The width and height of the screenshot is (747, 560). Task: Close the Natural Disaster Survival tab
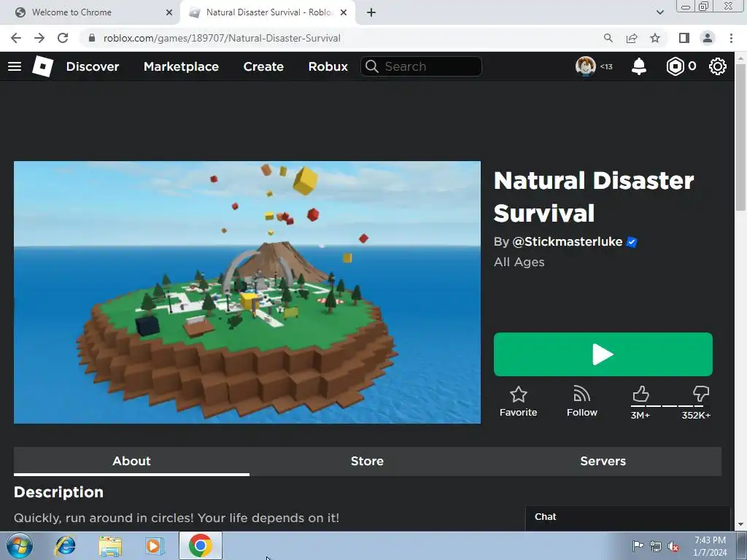point(344,12)
